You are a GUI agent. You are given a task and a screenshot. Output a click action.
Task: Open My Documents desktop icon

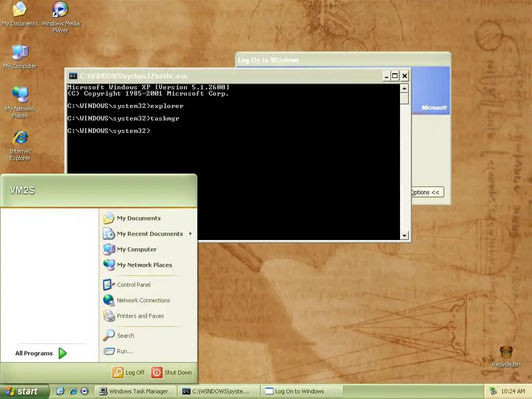tap(20, 14)
